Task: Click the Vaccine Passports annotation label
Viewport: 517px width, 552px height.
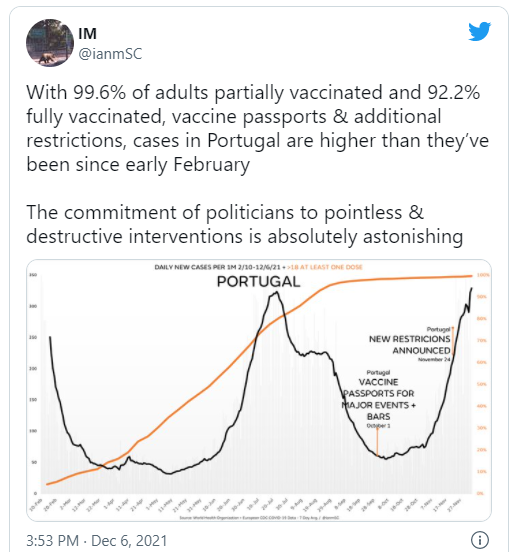Action: pos(378,399)
